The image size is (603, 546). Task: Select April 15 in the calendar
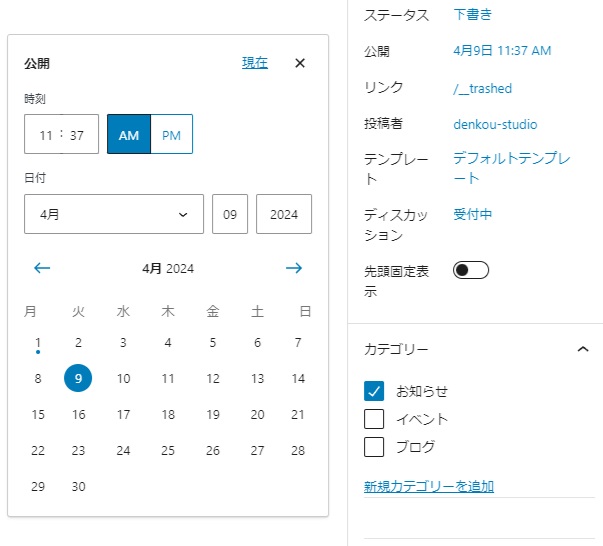(x=38, y=415)
